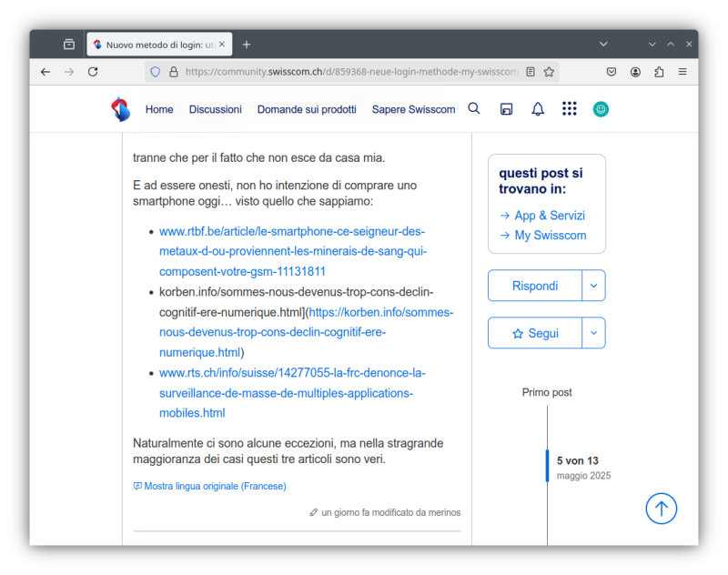This screenshot has height=575, width=728.
Task: Open the Discussioni menu item
Action: point(216,109)
